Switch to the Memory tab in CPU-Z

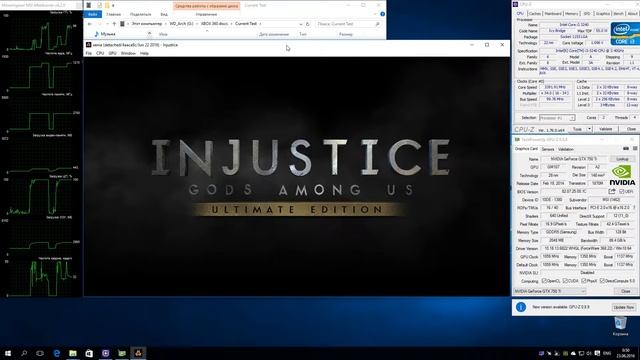[x=571, y=13]
